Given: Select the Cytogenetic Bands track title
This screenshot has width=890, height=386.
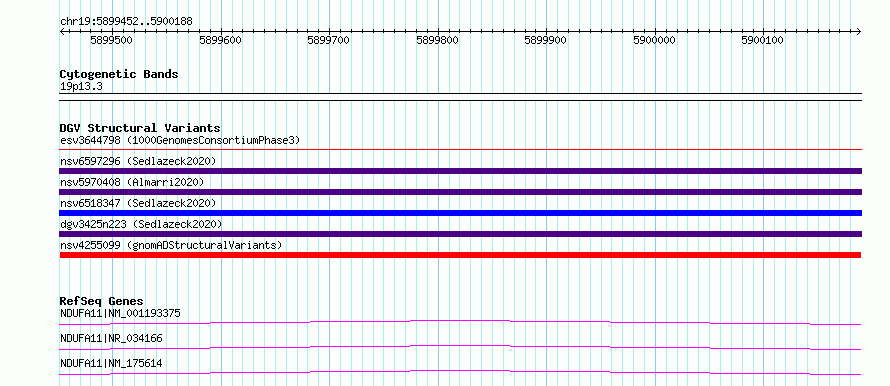Looking at the screenshot, I should (x=119, y=74).
